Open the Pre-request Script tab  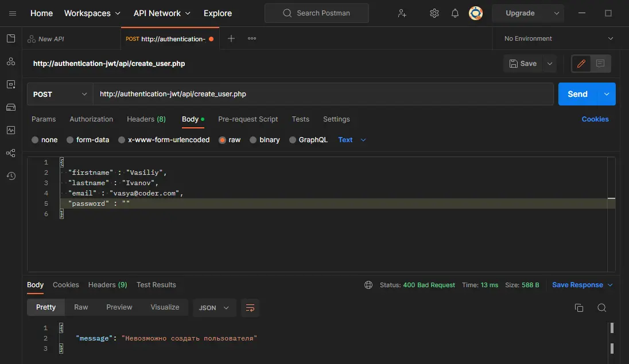point(248,119)
